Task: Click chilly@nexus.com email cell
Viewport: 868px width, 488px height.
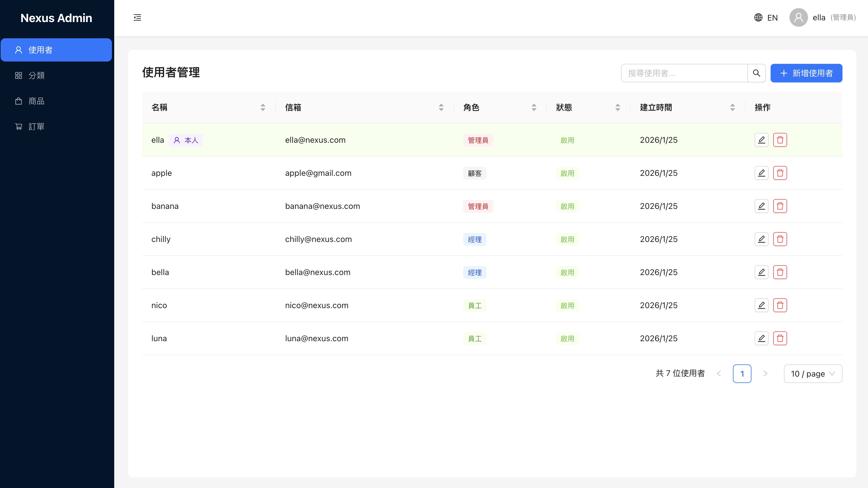Action: (318, 239)
